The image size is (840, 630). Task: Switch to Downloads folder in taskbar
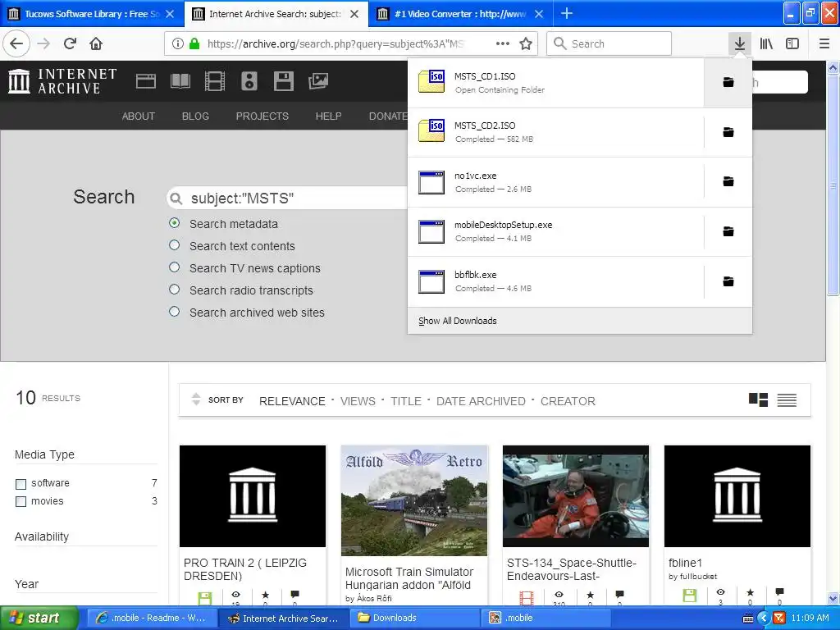(x=414, y=618)
